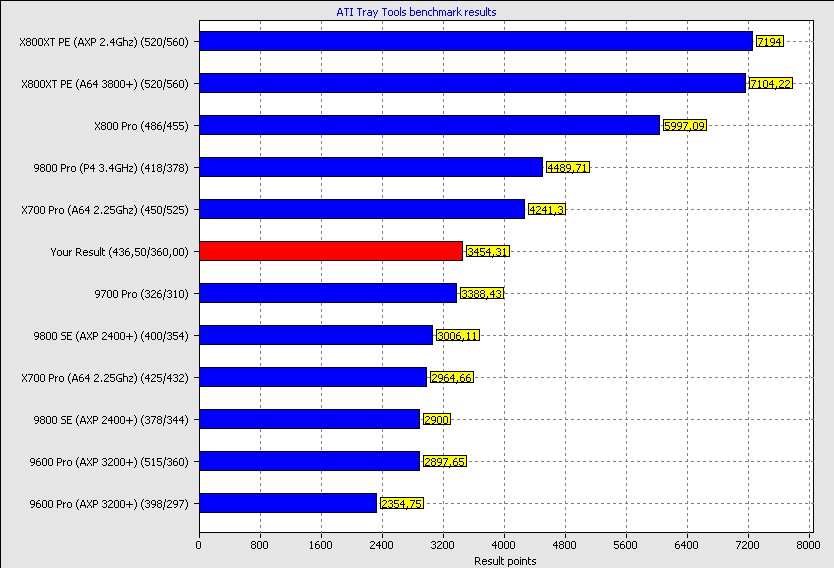Select the X700 Pro (A64 2.25Ghz) (450/525) label
Screen dimensions: 834x568
pos(105,210)
